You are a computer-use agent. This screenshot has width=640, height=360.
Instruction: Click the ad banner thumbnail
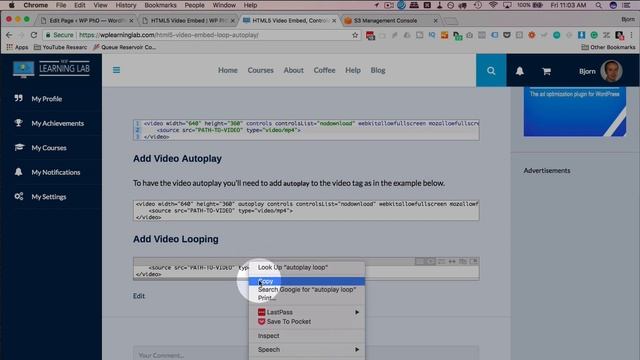(x=575, y=111)
